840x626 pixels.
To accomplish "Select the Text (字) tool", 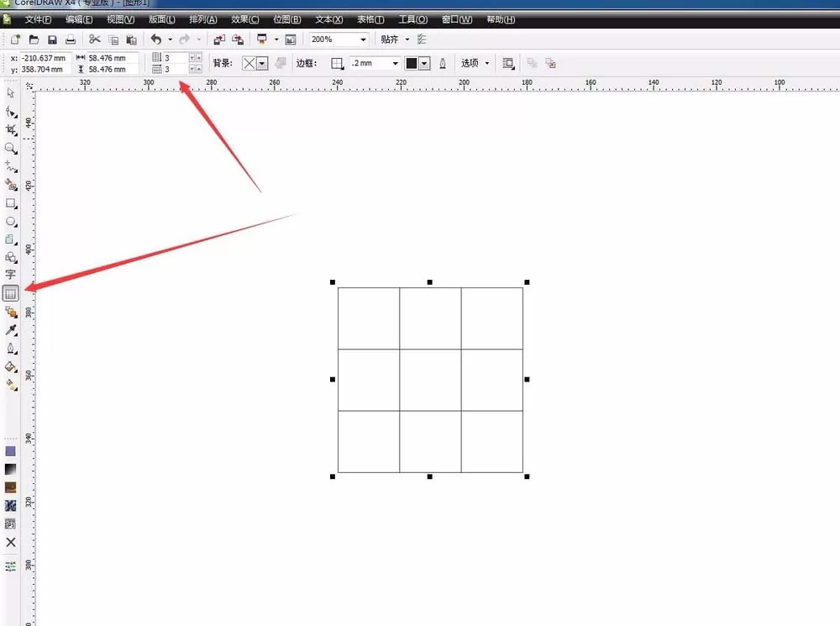I will click(x=10, y=275).
